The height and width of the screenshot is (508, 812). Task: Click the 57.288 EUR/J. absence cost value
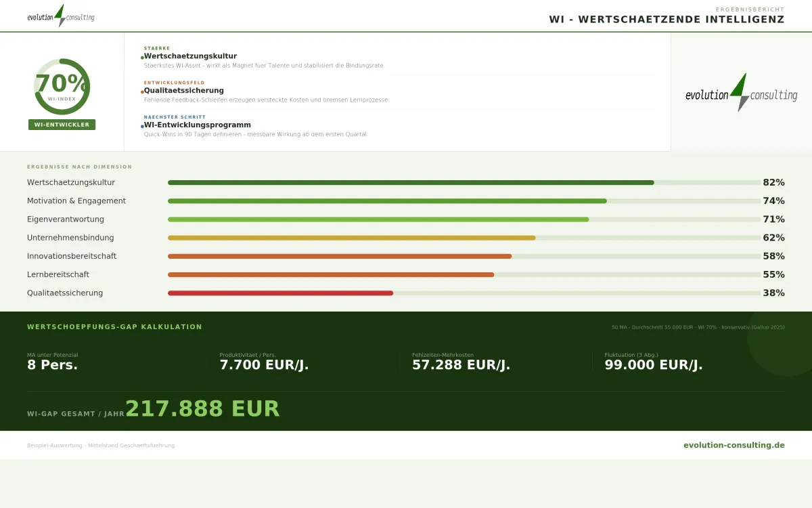(461, 365)
